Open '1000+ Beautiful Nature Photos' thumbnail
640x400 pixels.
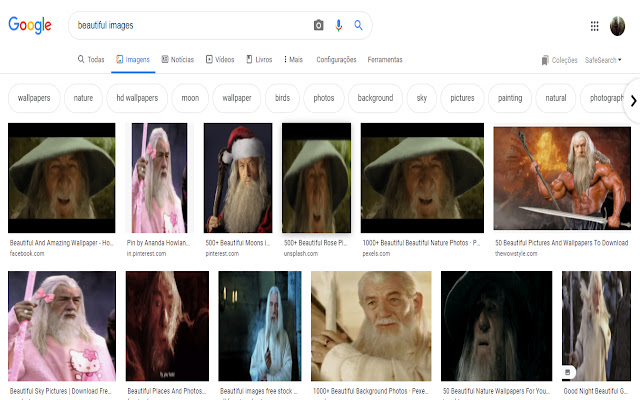click(422, 178)
